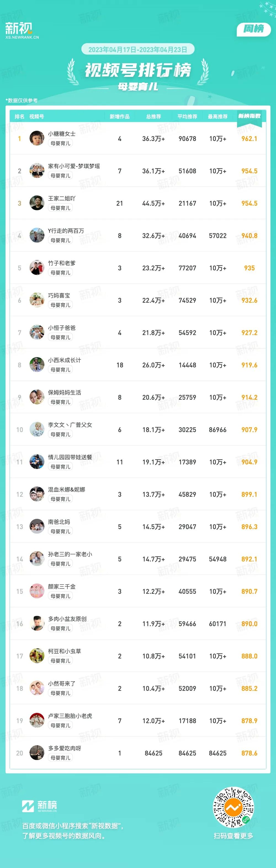Click the 新视 logo at top left
The height and width of the screenshot is (868, 276).
[22, 31]
